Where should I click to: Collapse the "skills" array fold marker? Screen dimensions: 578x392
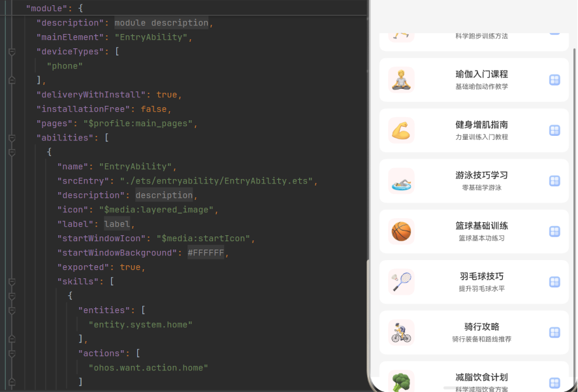[12, 282]
